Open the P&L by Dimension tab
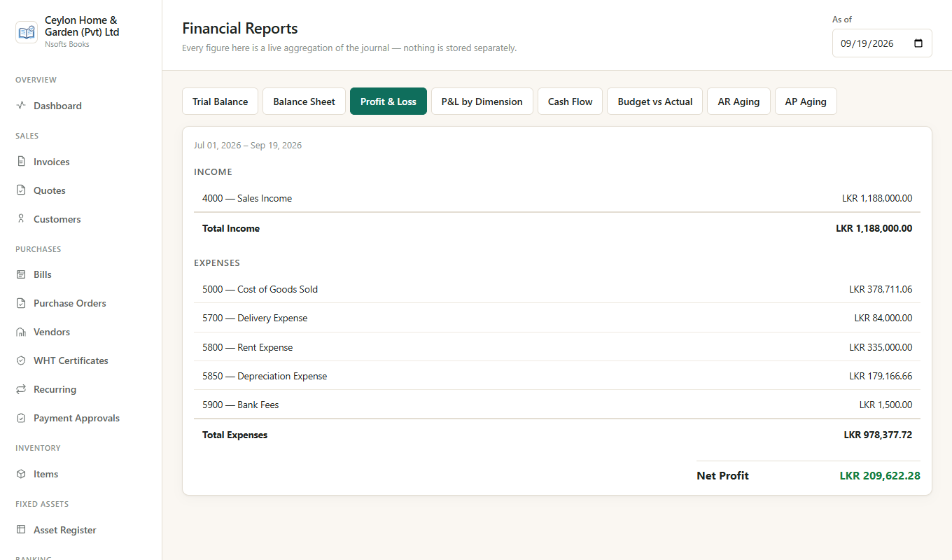The image size is (952, 560). 482,101
